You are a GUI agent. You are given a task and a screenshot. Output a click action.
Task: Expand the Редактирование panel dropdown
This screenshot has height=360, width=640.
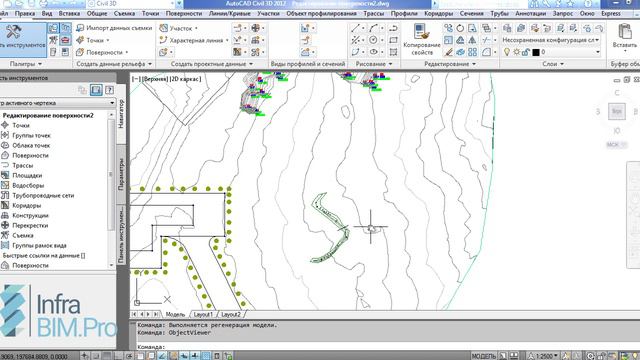point(450,64)
